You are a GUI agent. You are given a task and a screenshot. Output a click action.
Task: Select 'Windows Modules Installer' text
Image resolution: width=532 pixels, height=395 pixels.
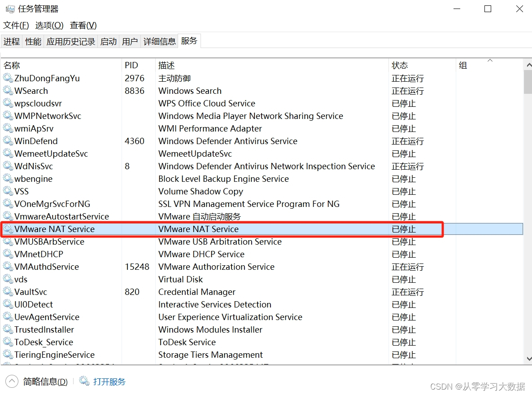coord(210,329)
